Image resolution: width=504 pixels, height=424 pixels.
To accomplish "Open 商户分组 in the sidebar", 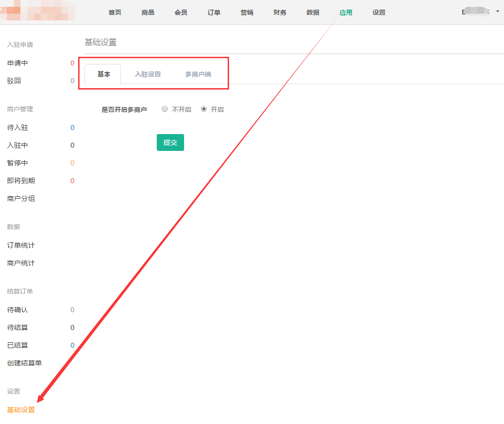I will tap(21, 198).
